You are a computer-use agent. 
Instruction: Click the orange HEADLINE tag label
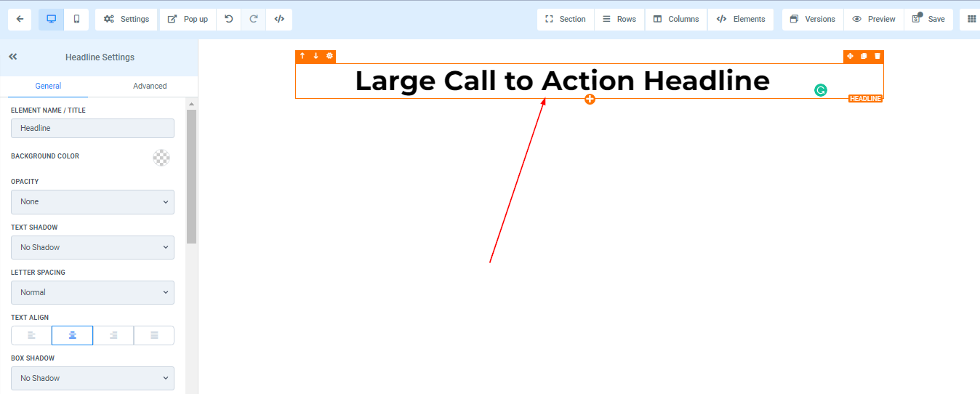coord(865,98)
